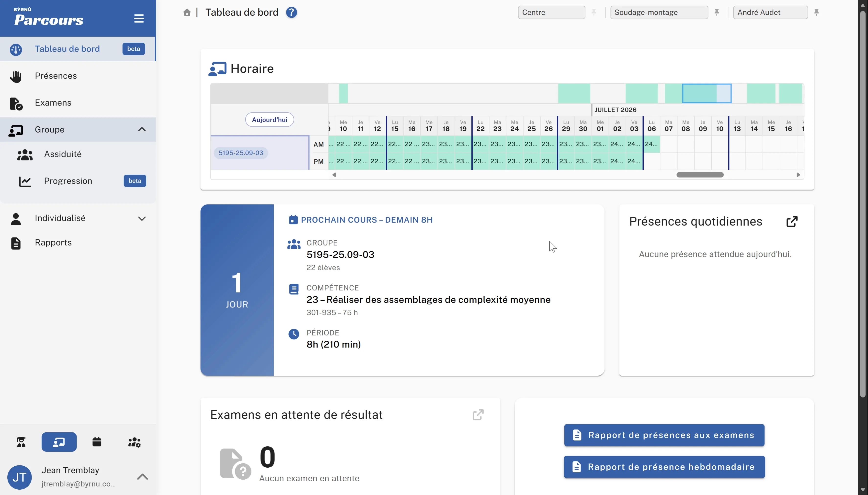Expand the Individualisé menu section
The width and height of the screenshot is (868, 495).
[78, 218]
